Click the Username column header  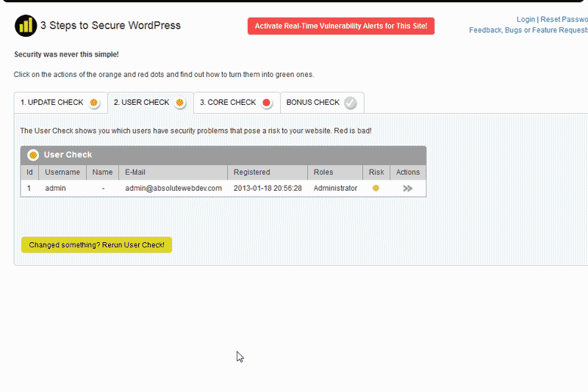point(62,173)
